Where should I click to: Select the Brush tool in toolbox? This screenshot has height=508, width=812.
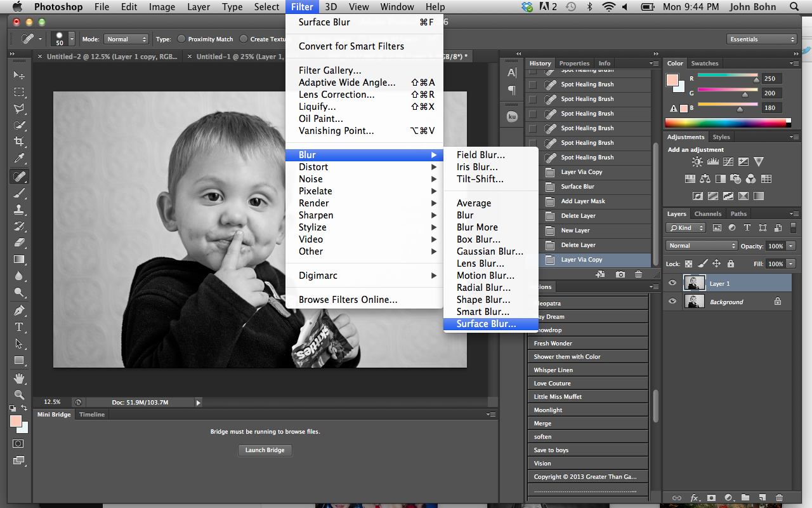coord(19,192)
